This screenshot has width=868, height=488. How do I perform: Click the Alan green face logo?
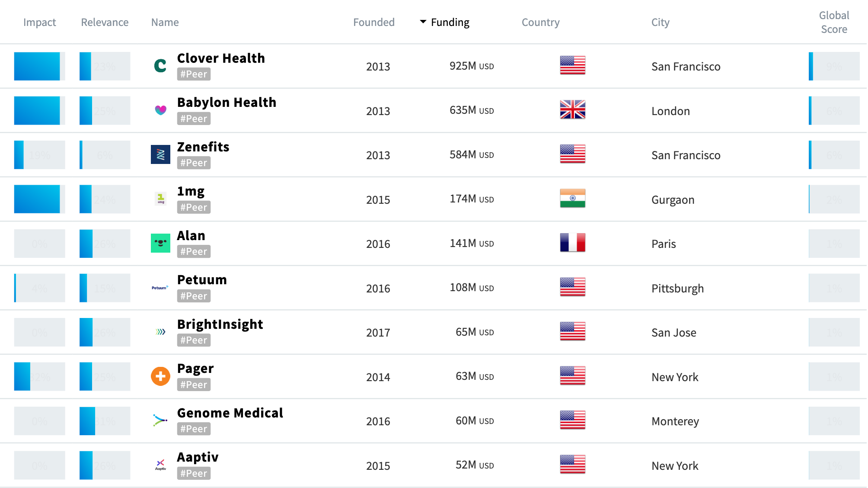tap(160, 243)
